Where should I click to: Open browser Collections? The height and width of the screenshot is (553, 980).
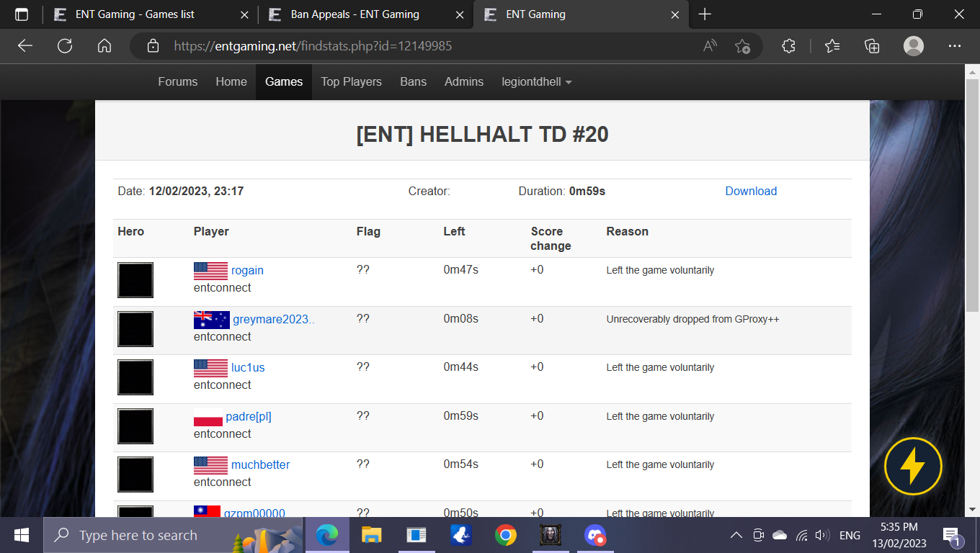point(873,46)
